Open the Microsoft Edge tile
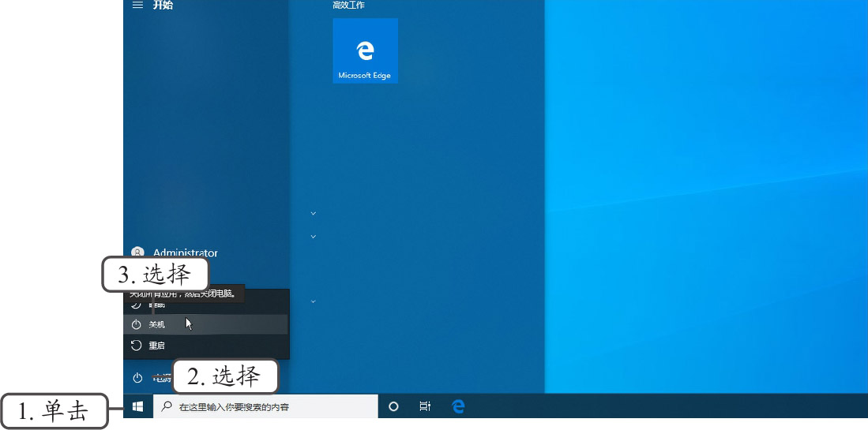The height and width of the screenshot is (430, 868). pyautogui.click(x=365, y=50)
